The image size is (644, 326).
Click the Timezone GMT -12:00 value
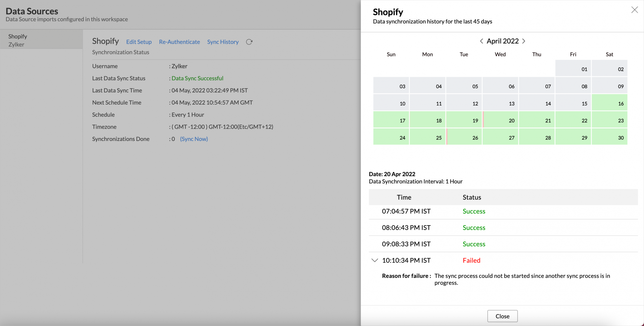(222, 127)
